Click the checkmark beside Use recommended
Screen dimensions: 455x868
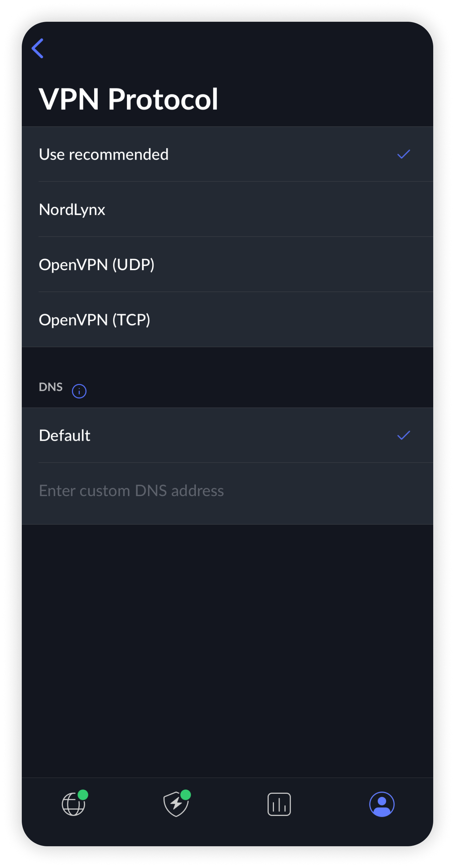tap(403, 154)
